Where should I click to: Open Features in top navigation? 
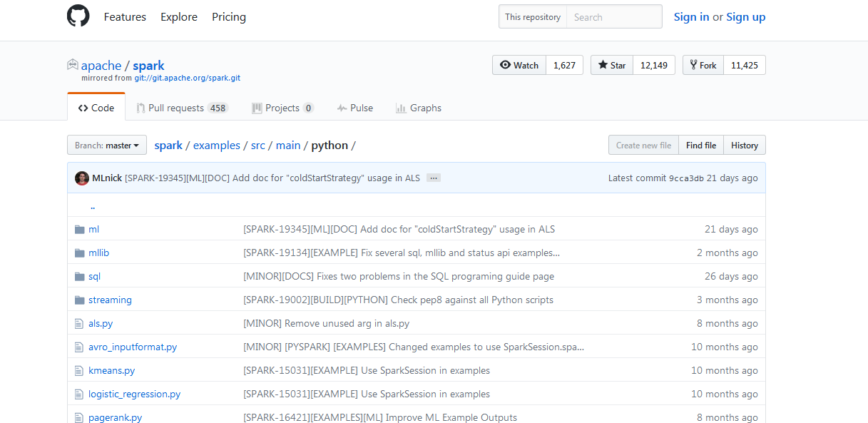pyautogui.click(x=125, y=16)
